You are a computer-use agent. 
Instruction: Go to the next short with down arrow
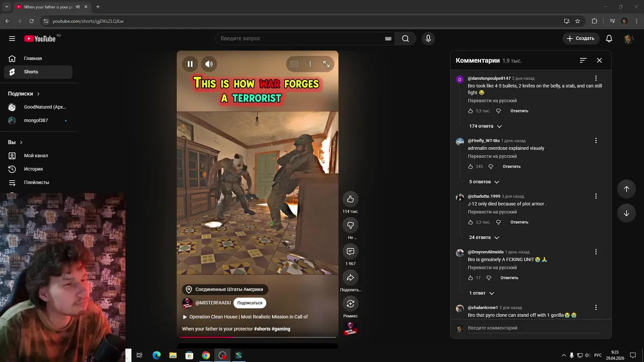pyautogui.click(x=626, y=213)
